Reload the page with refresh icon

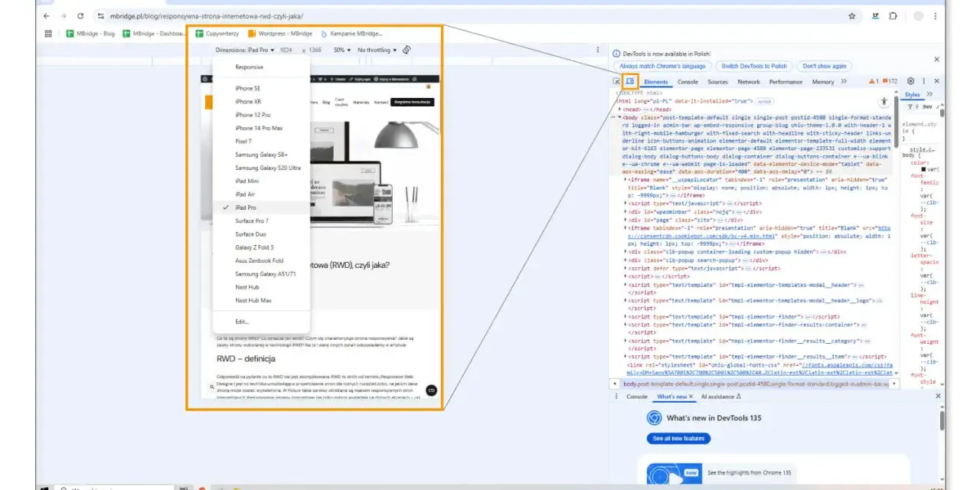(80, 15)
